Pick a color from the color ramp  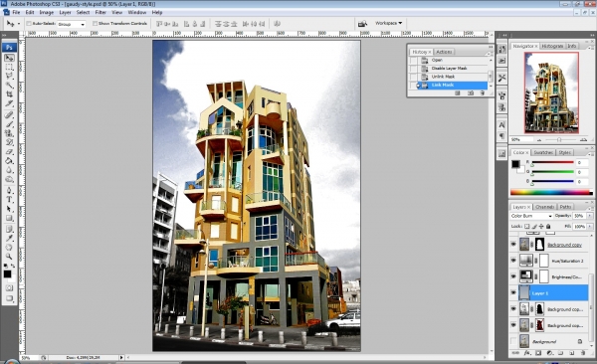(x=551, y=193)
